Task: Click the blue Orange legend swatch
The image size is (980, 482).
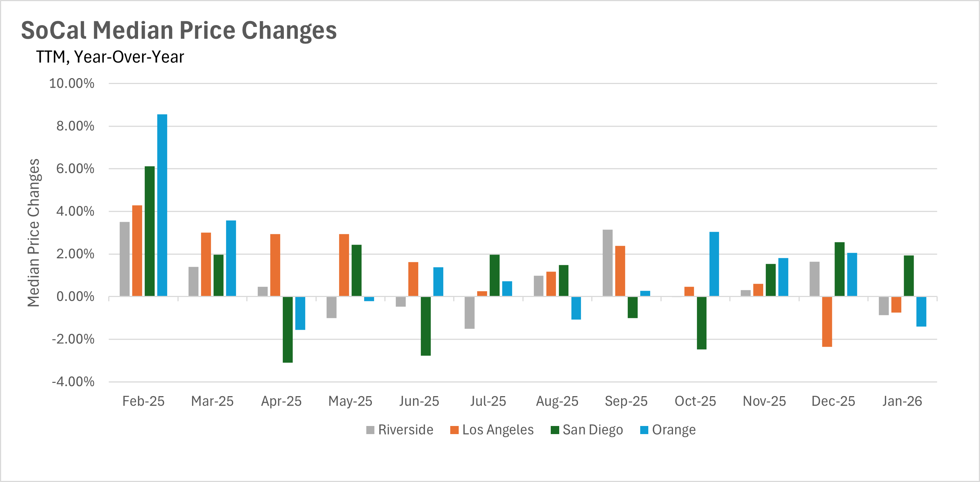Action: 644,430
